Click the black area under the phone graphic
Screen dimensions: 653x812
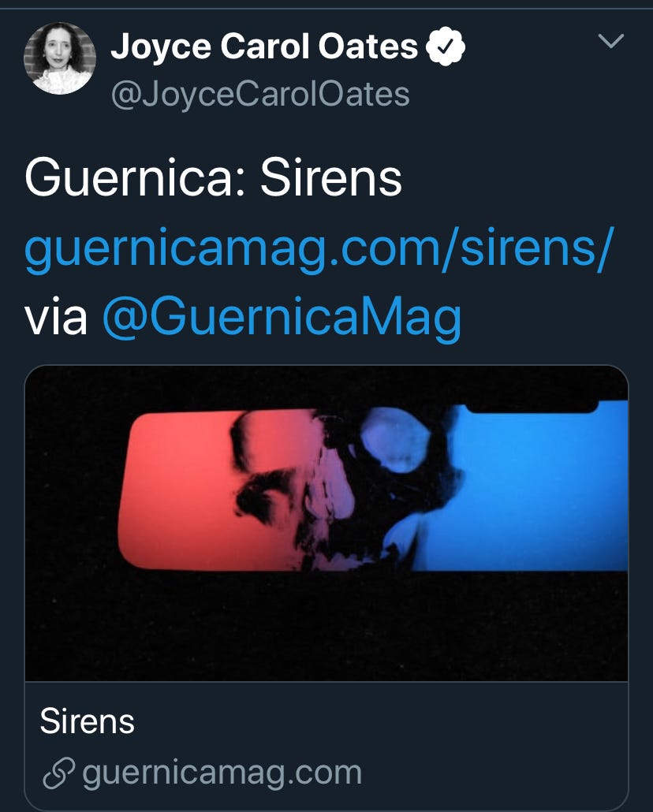tap(326, 626)
